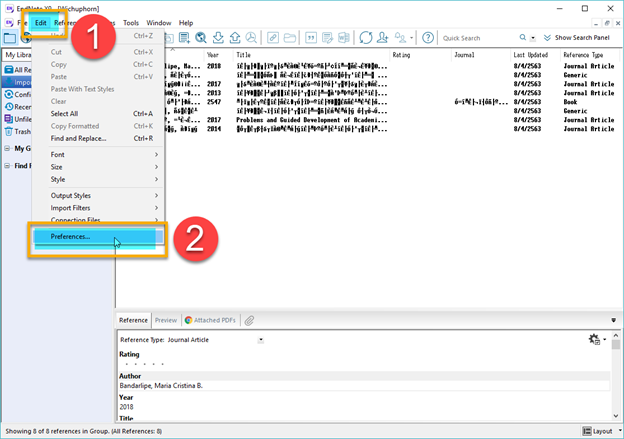This screenshot has width=624, height=439.
Task: Click Show Search Panel button
Action: [580, 38]
